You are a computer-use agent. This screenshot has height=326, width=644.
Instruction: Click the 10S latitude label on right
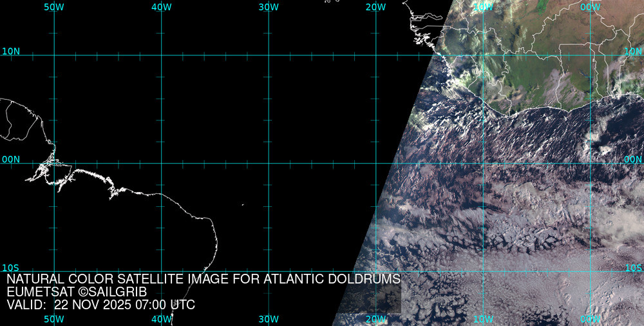tap(634, 267)
